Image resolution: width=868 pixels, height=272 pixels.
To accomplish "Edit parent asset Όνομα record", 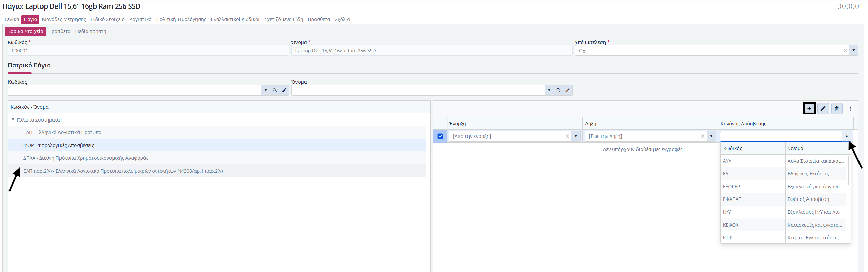I will click(568, 90).
